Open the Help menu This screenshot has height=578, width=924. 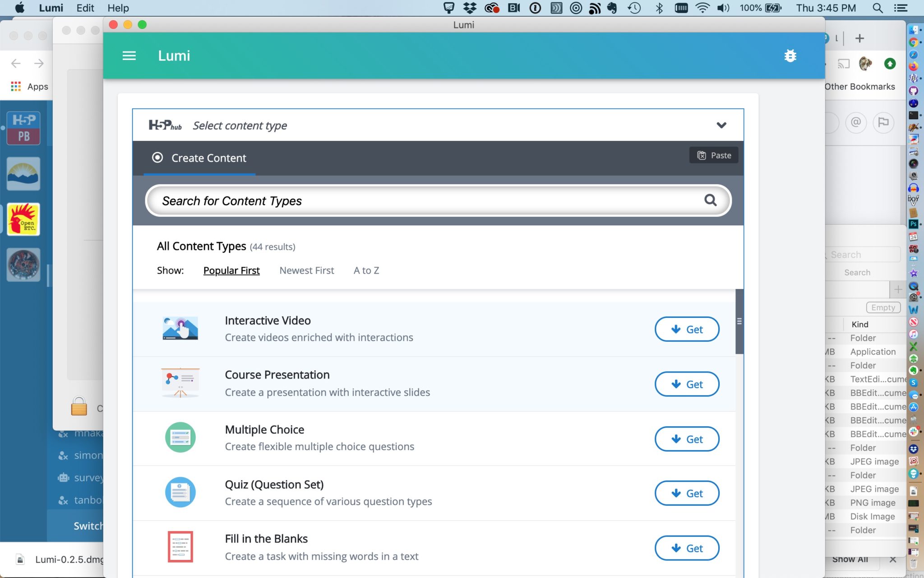pyautogui.click(x=118, y=8)
